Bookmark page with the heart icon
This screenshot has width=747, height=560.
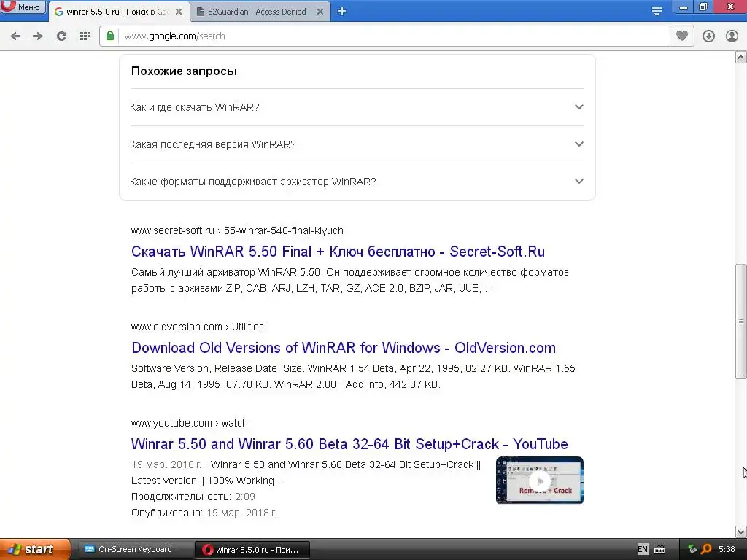[x=682, y=36]
